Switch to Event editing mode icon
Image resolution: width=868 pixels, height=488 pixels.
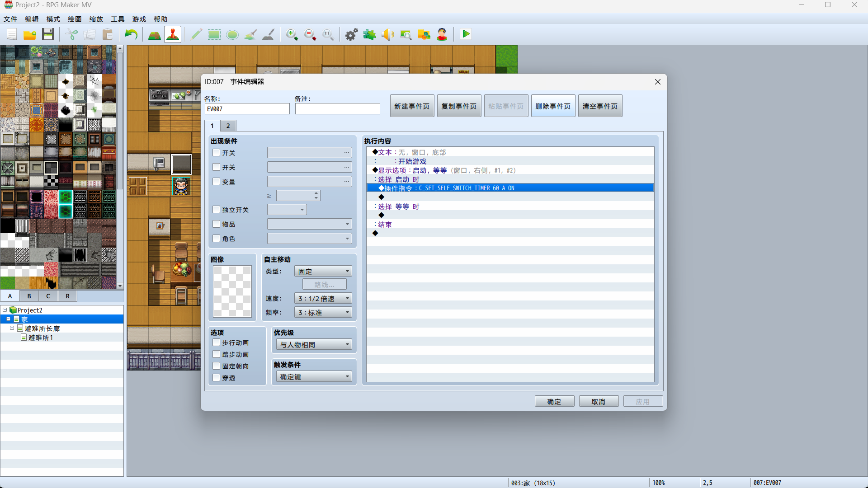(x=173, y=34)
